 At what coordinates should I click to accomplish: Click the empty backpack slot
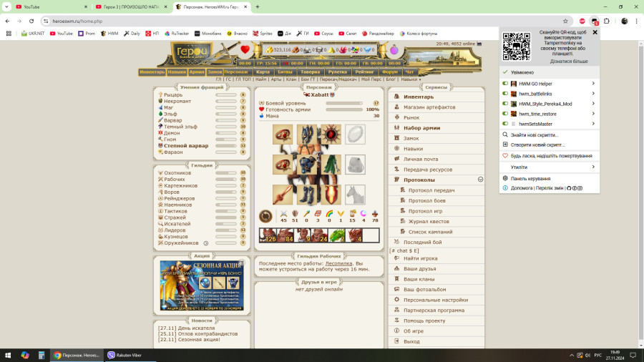[x=355, y=165]
